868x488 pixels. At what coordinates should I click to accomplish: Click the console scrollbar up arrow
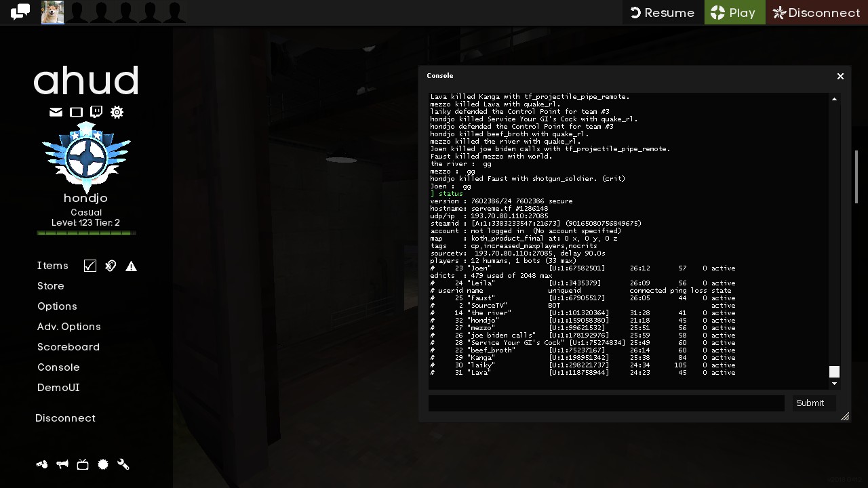pos(834,99)
